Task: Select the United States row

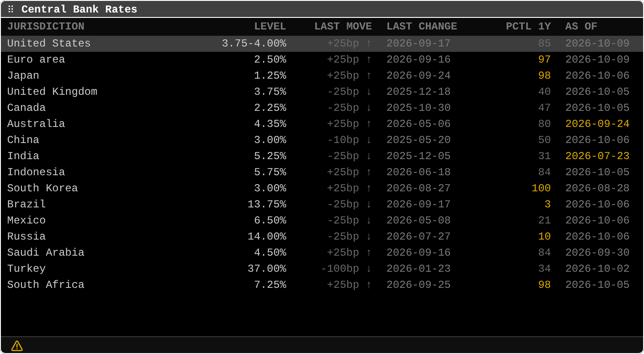Action: click(x=322, y=43)
